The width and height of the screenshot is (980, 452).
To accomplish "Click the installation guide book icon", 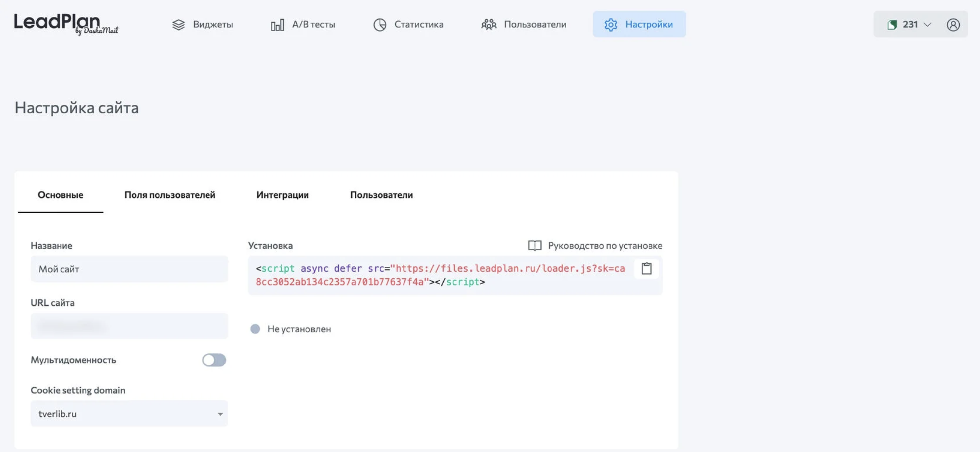I will tap(534, 246).
